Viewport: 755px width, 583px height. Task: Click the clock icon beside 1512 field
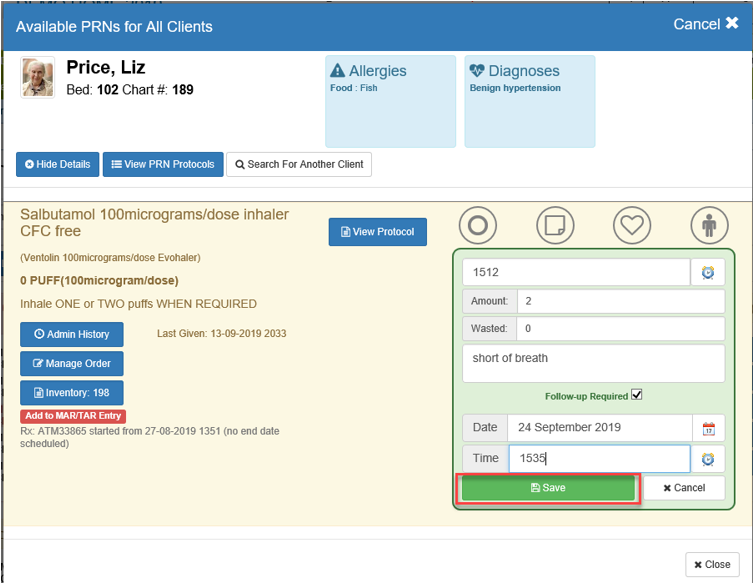(708, 272)
